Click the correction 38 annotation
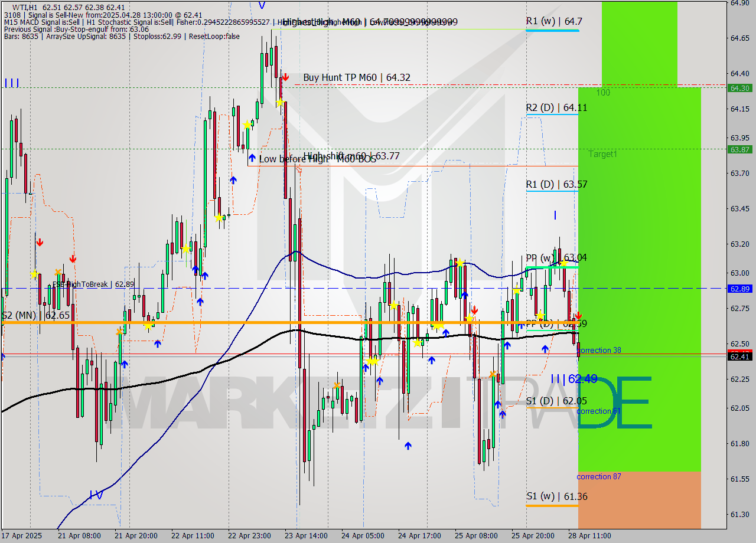Image resolution: width=756 pixels, height=543 pixels. click(599, 350)
